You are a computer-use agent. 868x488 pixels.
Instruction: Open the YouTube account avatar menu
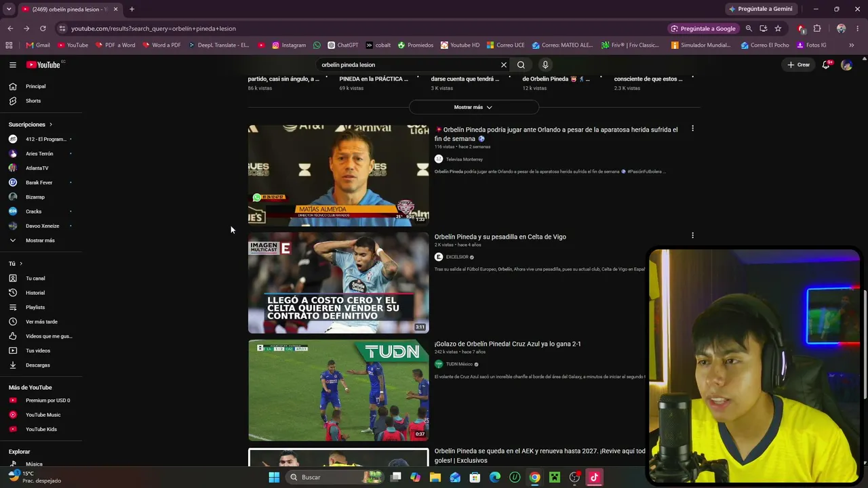coord(846,65)
